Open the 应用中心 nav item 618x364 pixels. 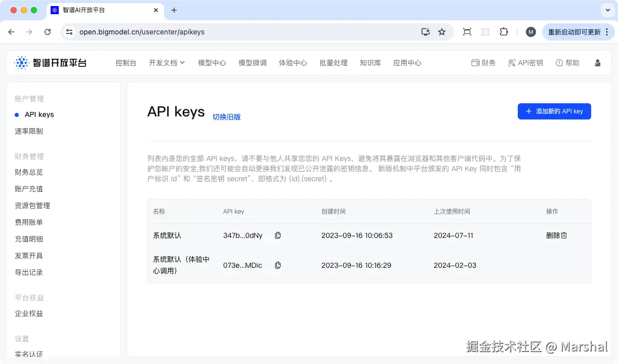pos(407,63)
